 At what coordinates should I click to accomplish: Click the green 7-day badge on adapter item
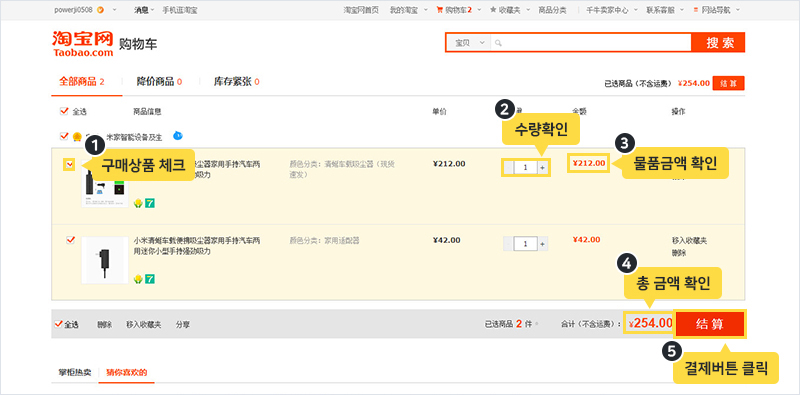pos(150,279)
